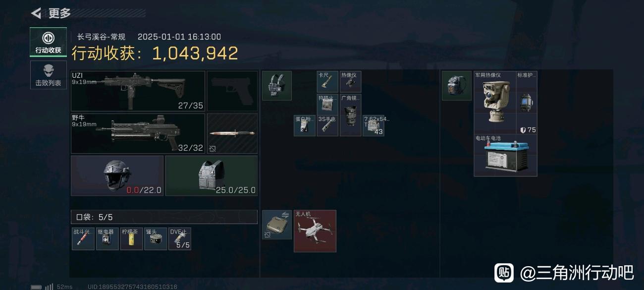Switch to the 击败列表 tab
The width and height of the screenshot is (644, 290).
48,75
